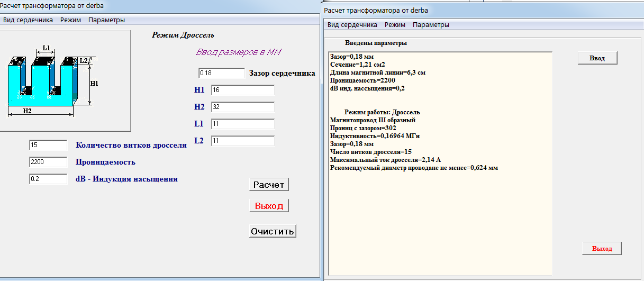Image resolution: width=644 pixels, height=281 pixels.
Task: Open 'Режим' menu in the right window
Action: [x=395, y=24]
